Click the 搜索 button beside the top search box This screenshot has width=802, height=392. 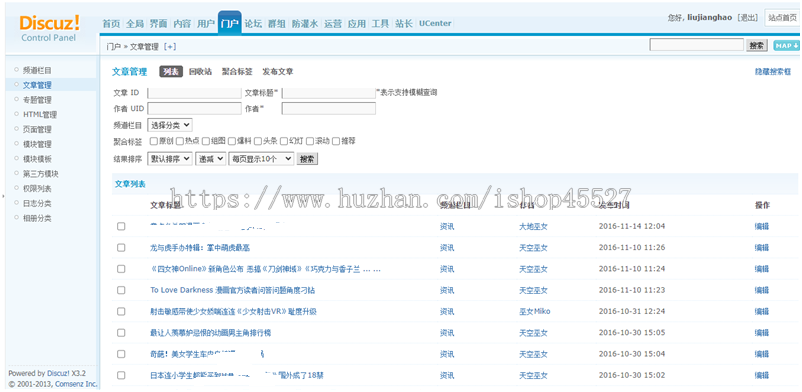pyautogui.click(x=757, y=46)
